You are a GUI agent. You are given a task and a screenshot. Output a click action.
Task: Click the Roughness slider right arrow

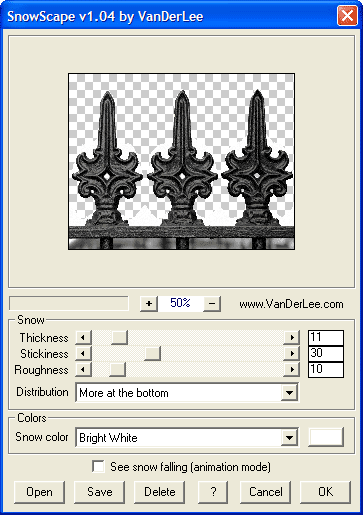(292, 369)
